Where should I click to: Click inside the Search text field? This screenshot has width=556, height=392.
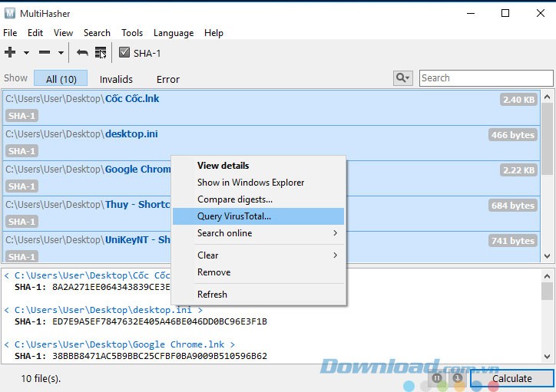pos(485,78)
